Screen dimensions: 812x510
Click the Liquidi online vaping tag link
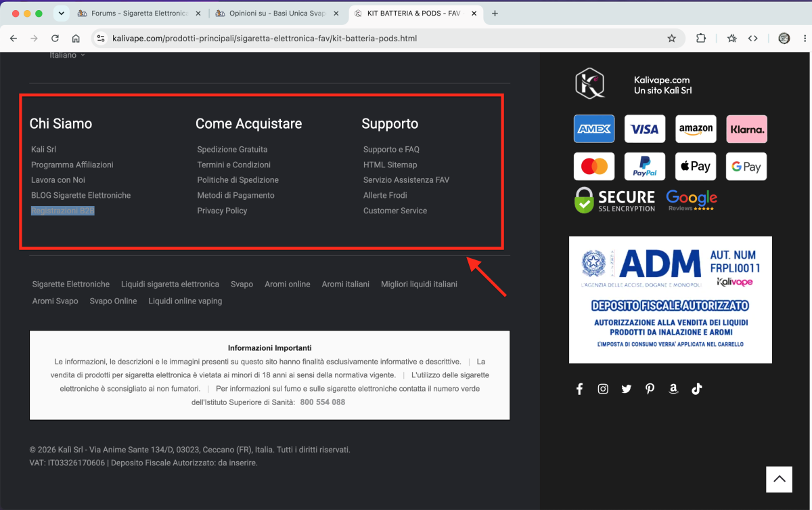click(x=185, y=301)
